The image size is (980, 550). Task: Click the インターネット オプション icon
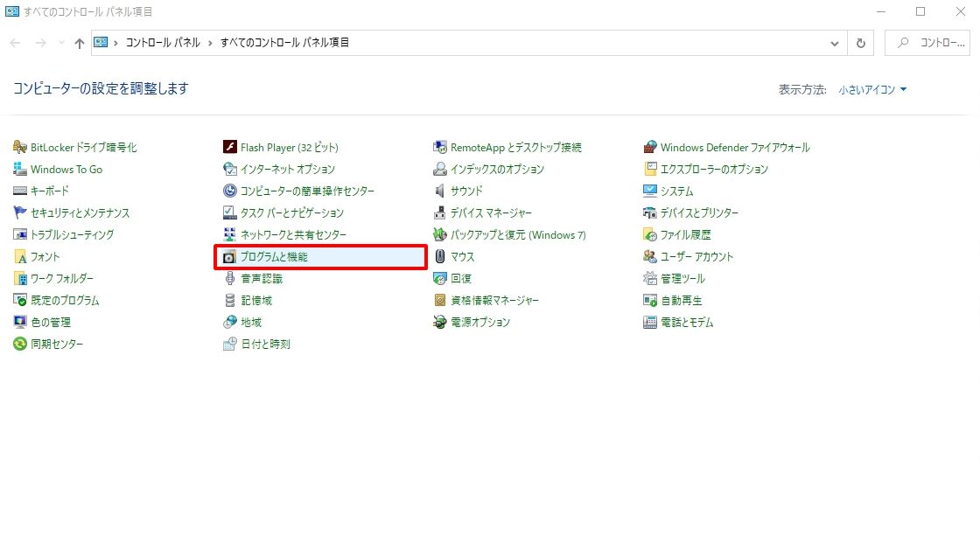[x=230, y=169]
